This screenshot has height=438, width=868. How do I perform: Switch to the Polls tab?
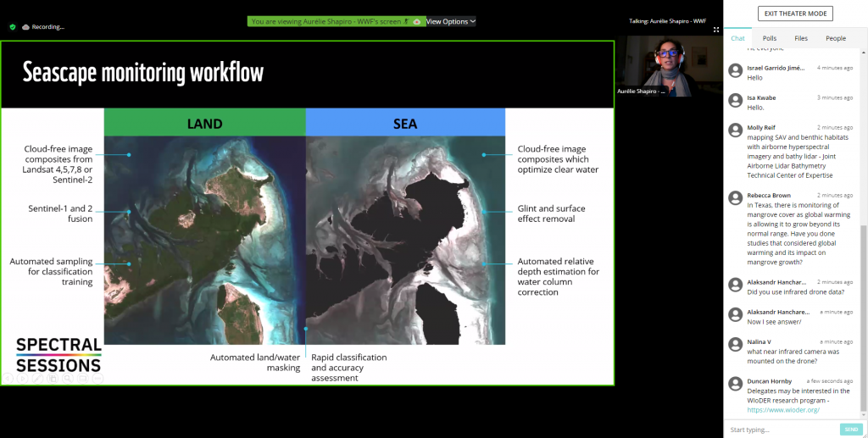click(769, 38)
